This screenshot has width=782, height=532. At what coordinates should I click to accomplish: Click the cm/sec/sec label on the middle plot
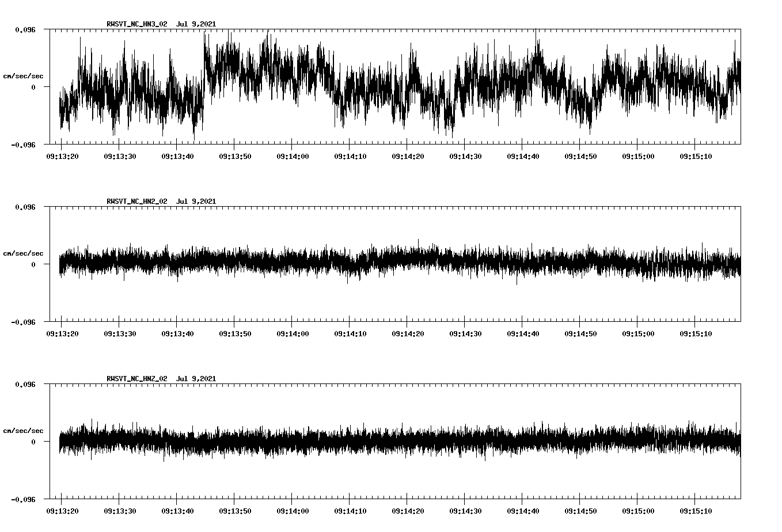click(23, 252)
